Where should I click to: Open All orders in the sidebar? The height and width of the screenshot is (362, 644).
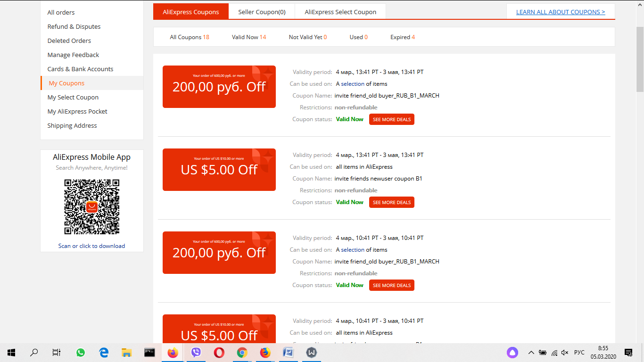coord(61,12)
